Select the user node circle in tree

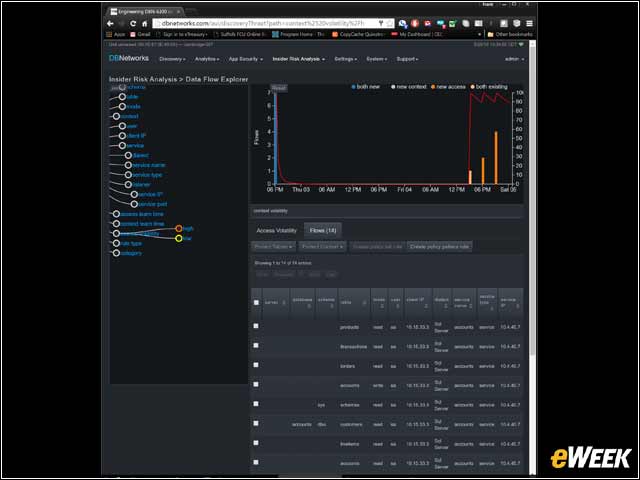(122, 126)
